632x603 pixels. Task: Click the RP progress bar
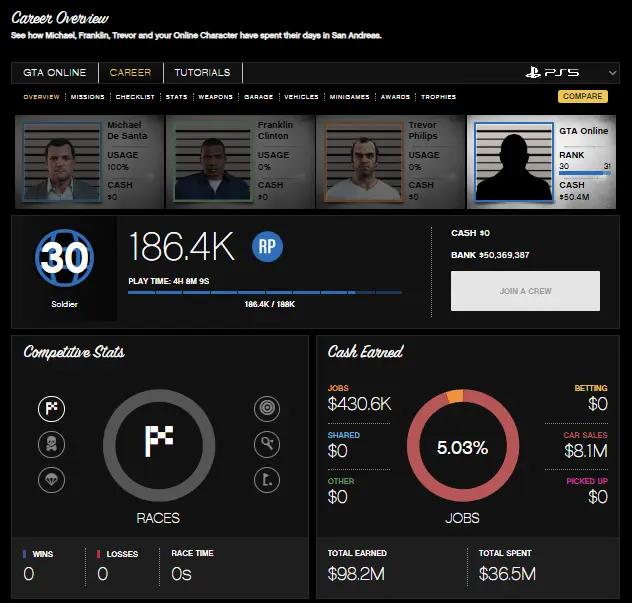pos(265,293)
